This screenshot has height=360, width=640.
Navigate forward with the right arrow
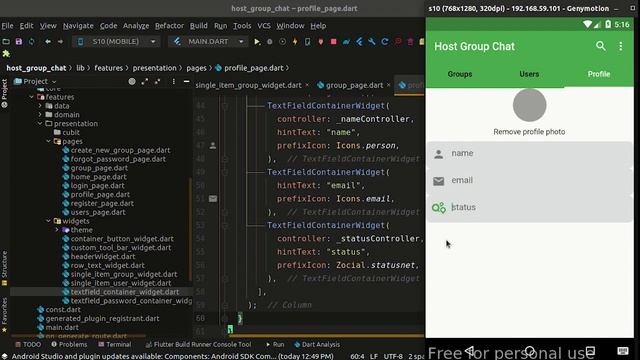tap(60, 42)
